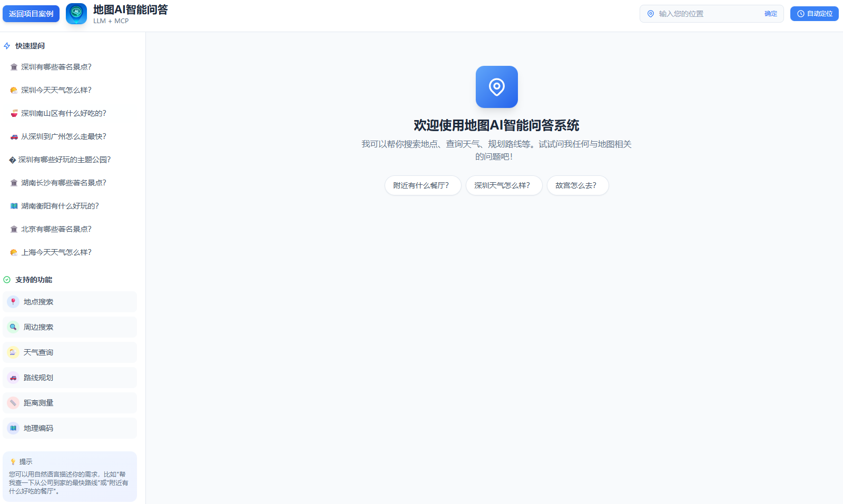Click the 自动定位 button
Image resolution: width=843 pixels, height=504 pixels.
pyautogui.click(x=814, y=14)
